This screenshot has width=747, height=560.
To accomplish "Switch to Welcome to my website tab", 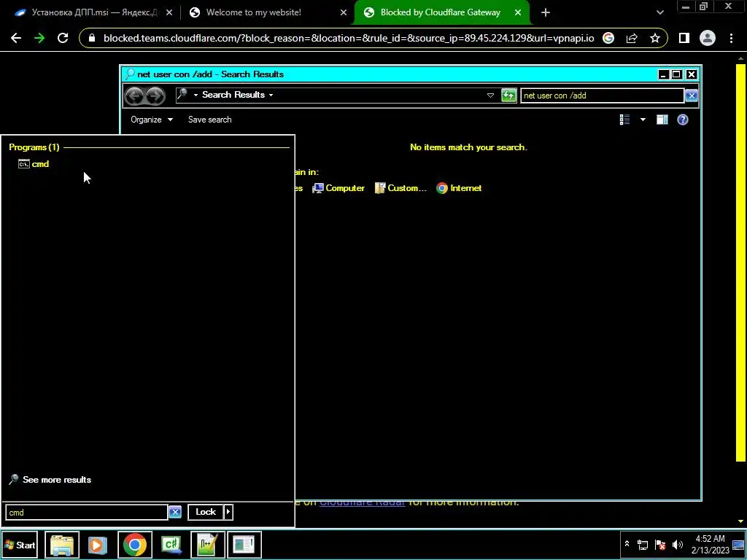I will click(x=253, y=12).
